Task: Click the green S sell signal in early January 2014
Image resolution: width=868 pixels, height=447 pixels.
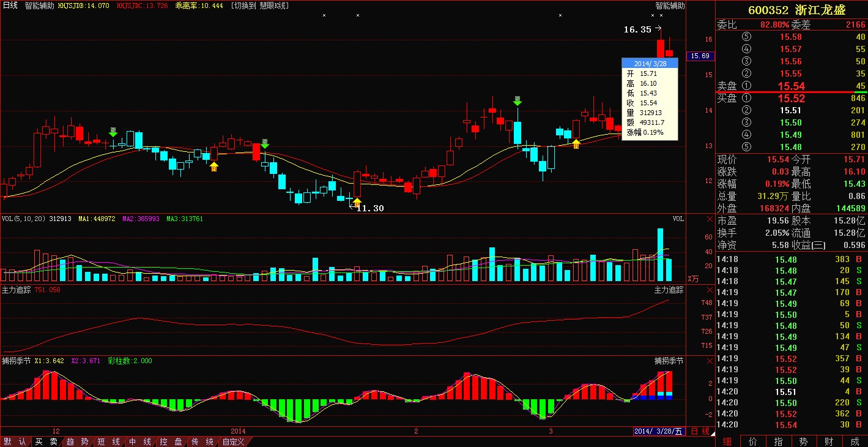Action: tap(264, 143)
